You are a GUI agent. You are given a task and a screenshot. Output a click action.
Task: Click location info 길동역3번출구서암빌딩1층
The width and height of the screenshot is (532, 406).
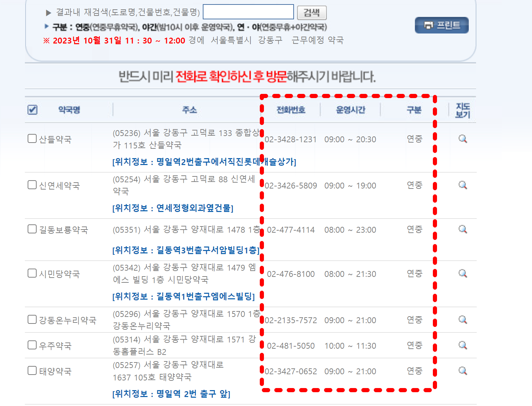pyautogui.click(x=186, y=250)
